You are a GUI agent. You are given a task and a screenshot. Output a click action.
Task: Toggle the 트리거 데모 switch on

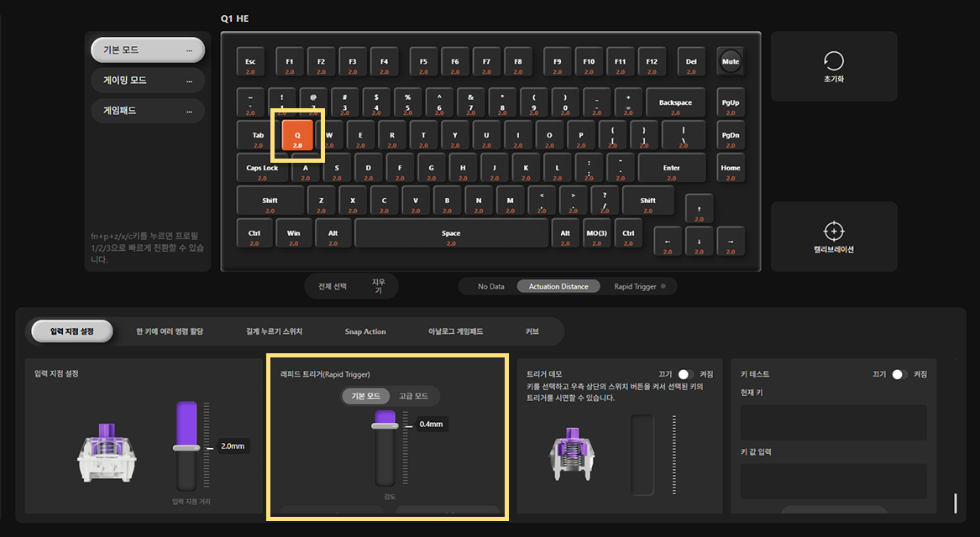click(686, 374)
